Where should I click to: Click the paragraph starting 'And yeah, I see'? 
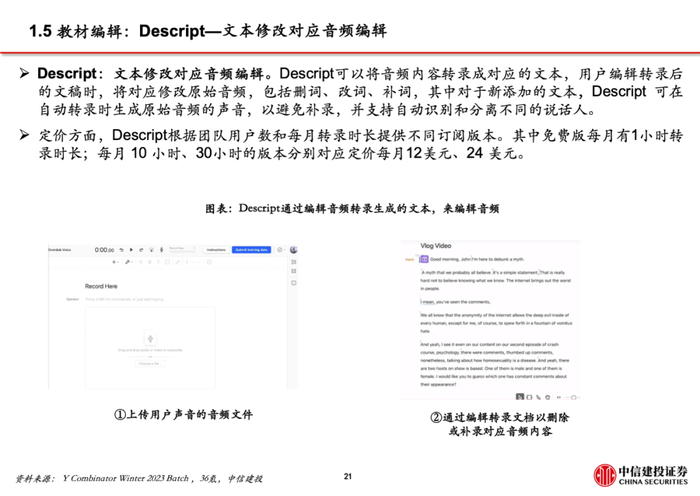[494, 364]
